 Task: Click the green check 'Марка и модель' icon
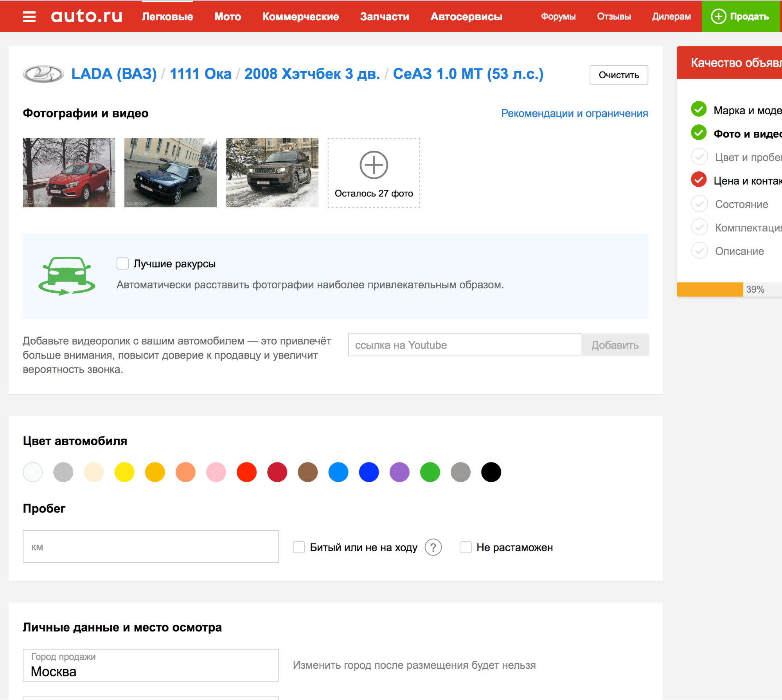(699, 110)
